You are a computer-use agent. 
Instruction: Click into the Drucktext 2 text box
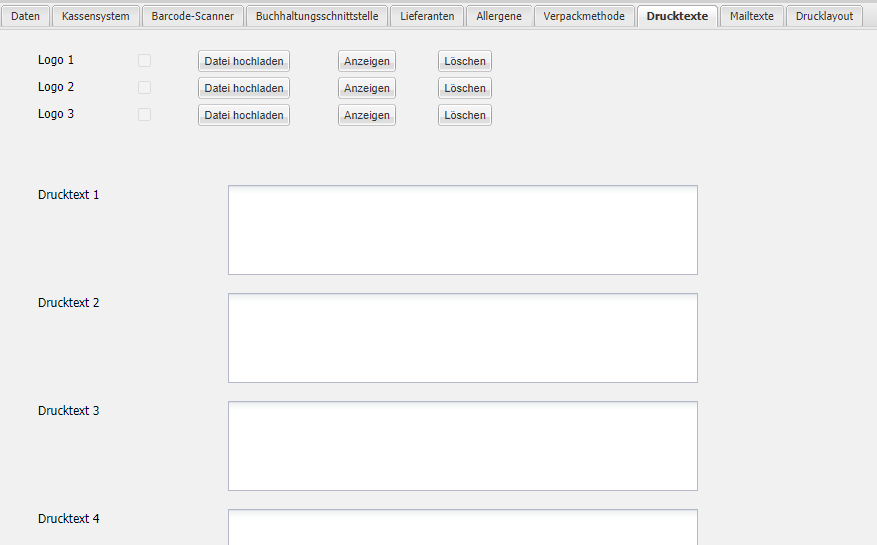(x=462, y=338)
